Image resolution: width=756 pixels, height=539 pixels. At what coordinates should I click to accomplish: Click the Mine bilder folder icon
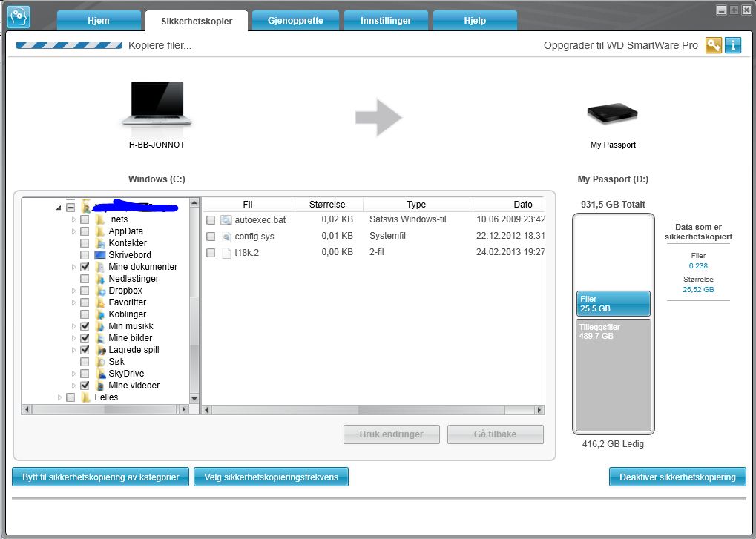(x=100, y=338)
